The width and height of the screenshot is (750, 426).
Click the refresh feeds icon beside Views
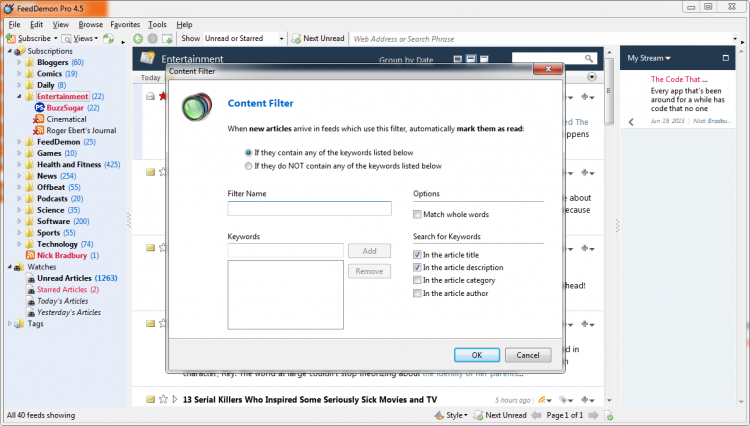tap(109, 38)
